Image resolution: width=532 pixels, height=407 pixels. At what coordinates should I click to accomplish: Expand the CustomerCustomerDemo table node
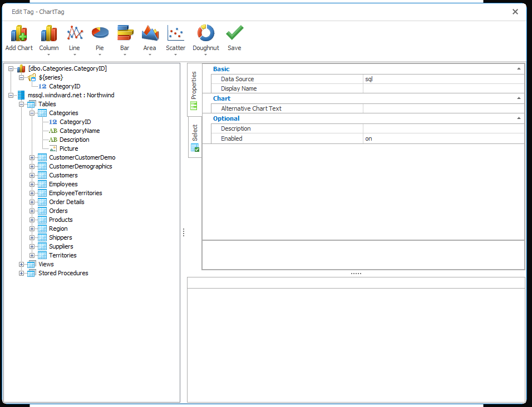pos(32,157)
